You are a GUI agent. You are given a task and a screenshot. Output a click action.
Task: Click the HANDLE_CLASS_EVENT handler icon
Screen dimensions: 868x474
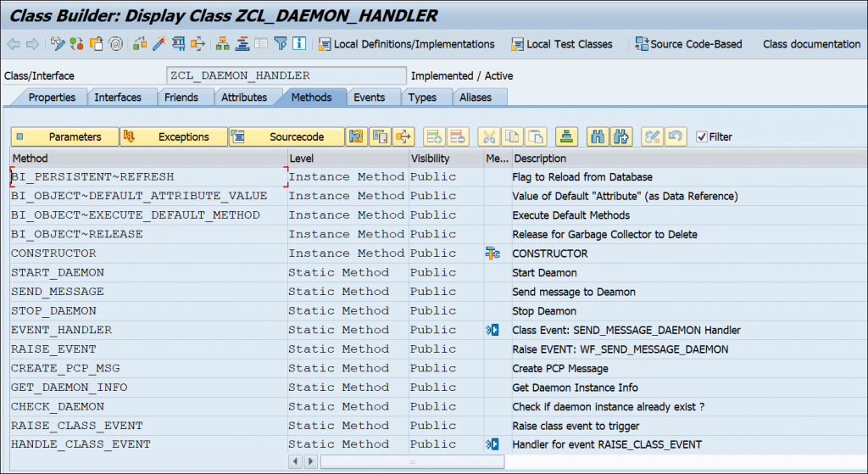492,444
